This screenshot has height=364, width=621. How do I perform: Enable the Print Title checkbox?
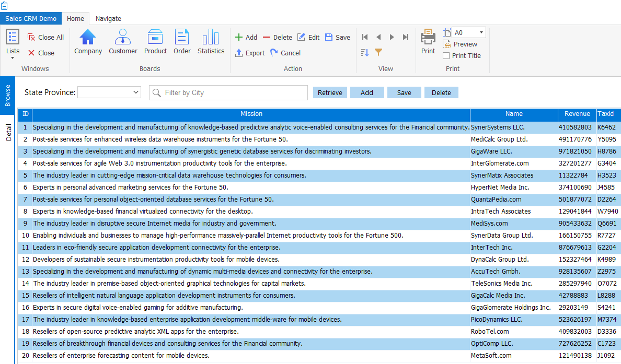click(x=446, y=56)
